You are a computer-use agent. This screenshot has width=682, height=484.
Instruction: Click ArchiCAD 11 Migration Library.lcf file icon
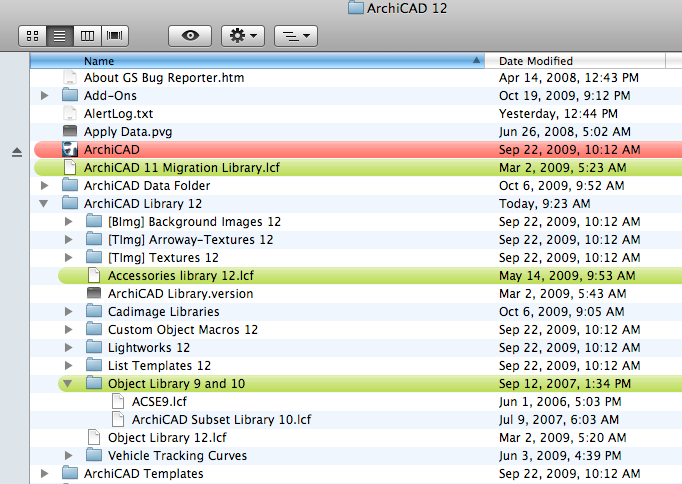[70, 167]
